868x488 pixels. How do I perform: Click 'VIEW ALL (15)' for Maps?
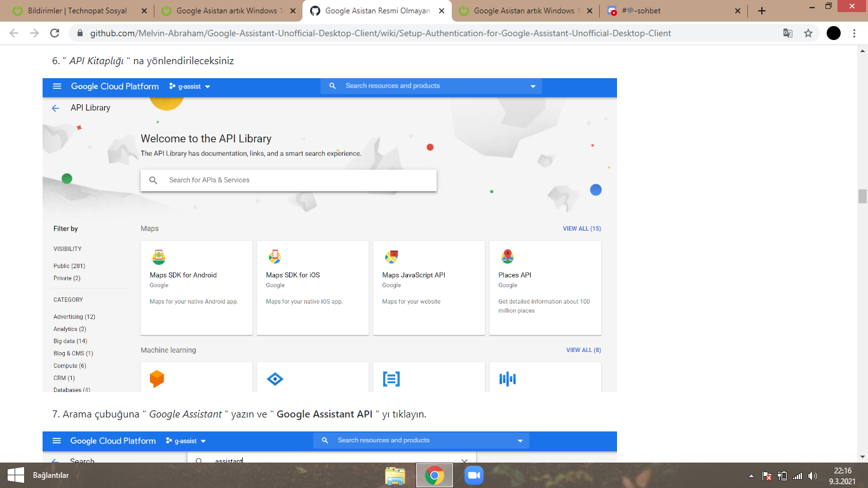[582, 229]
